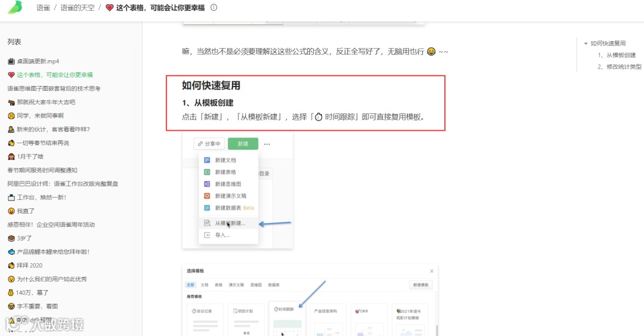Click the heart icon beside 这个表格，可能会让你更幸福 in list

tap(11, 75)
